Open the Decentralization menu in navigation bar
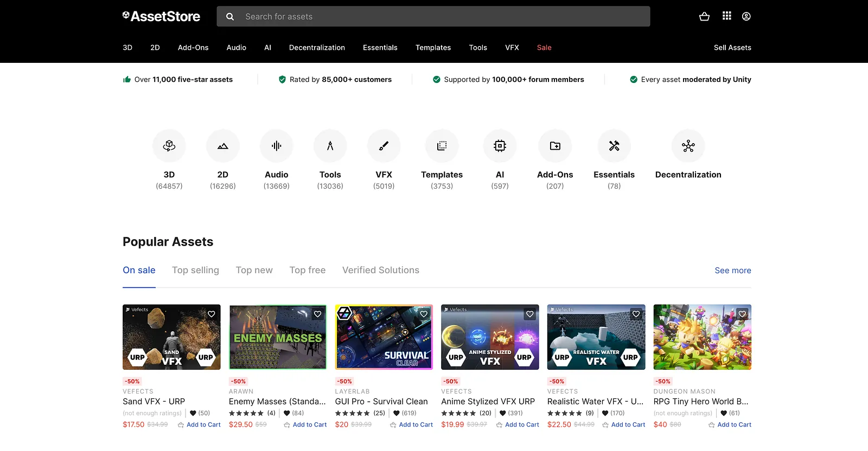 coord(317,48)
